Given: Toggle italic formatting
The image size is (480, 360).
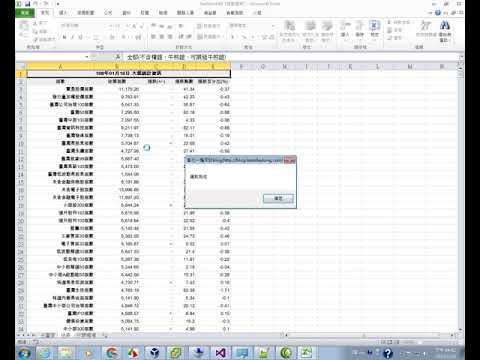Looking at the screenshot, I should click(x=72, y=37).
